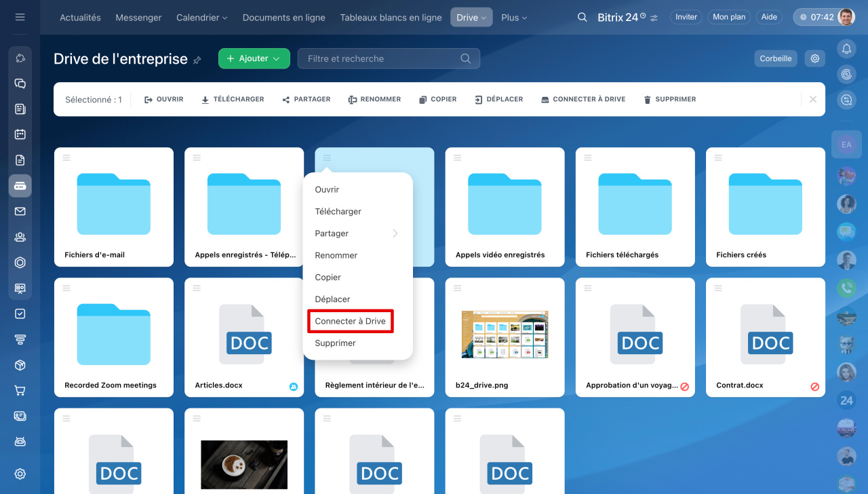This screenshot has width=868, height=494.
Task: Open Drive settings gear icon
Action: [x=815, y=58]
